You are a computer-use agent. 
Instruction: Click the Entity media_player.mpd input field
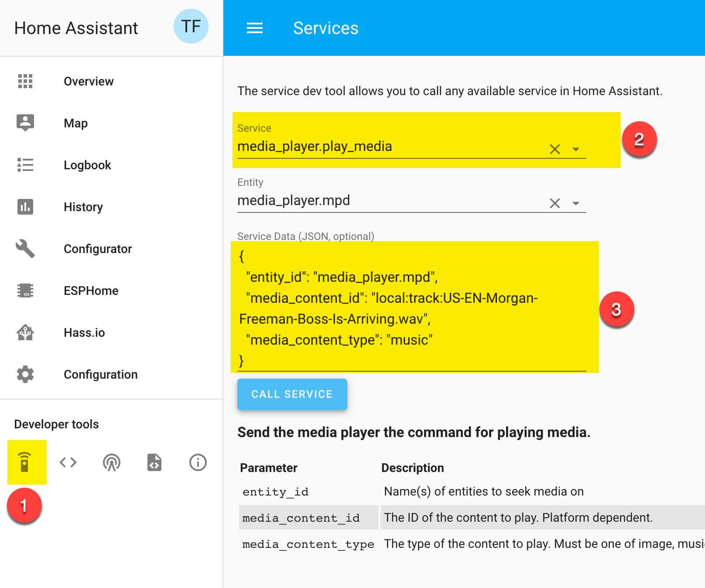coord(388,201)
